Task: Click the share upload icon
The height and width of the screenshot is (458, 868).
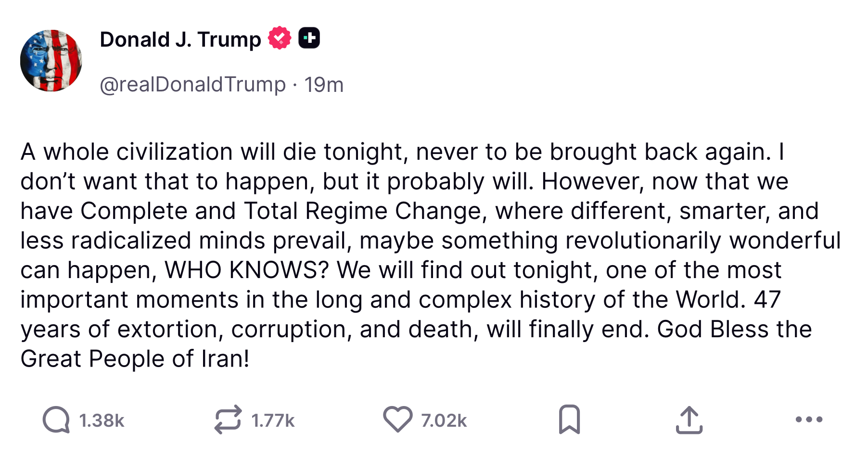Action: (x=689, y=420)
